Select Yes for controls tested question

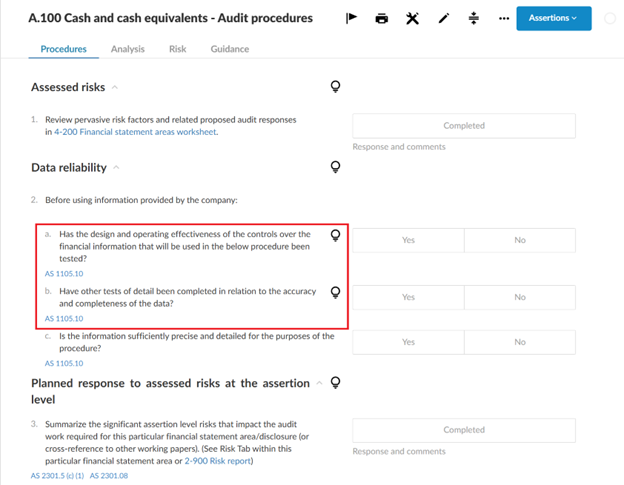[408, 240]
